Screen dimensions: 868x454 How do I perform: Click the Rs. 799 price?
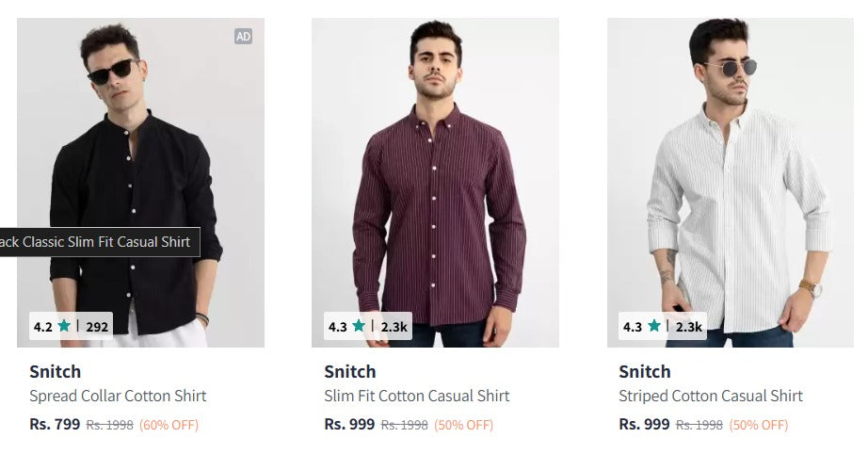pyautogui.click(x=55, y=425)
